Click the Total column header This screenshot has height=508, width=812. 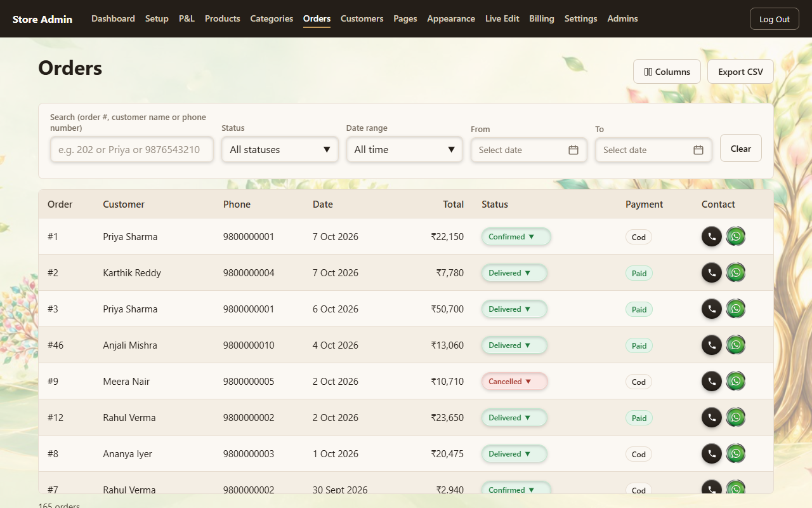pyautogui.click(x=453, y=204)
